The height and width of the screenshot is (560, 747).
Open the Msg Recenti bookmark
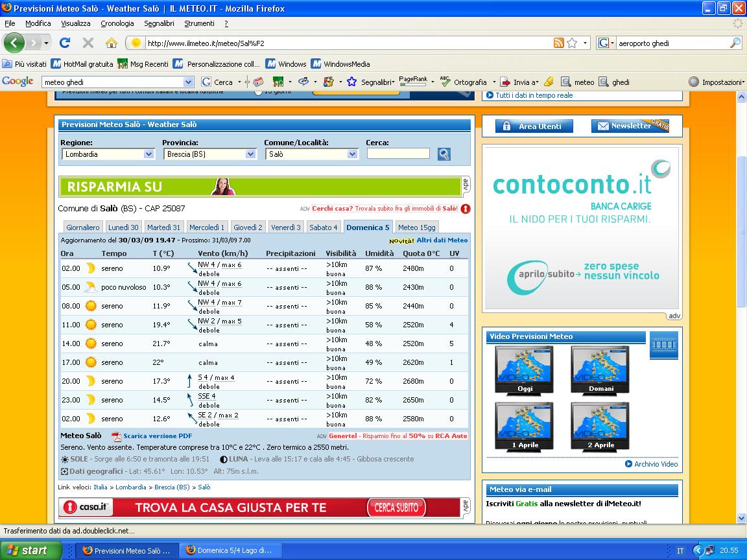click(143, 64)
